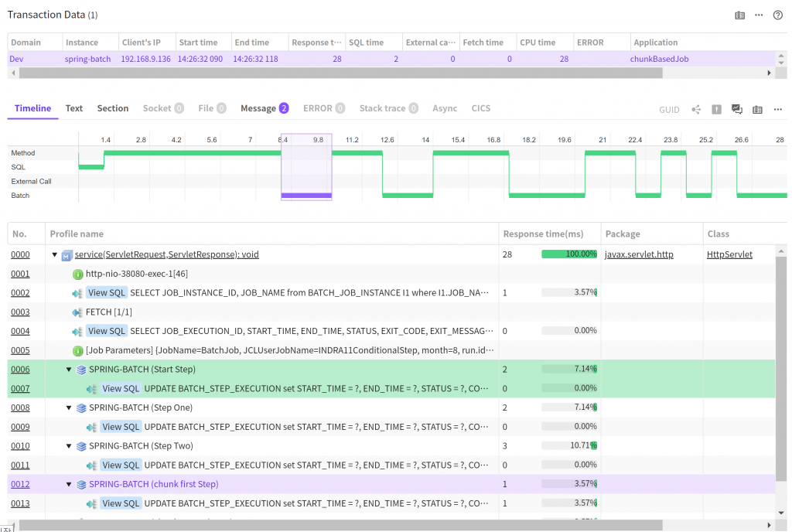Screen dimensions: 792x532
Task: Click the info icon next to Job Parameters
Action: tap(77, 350)
